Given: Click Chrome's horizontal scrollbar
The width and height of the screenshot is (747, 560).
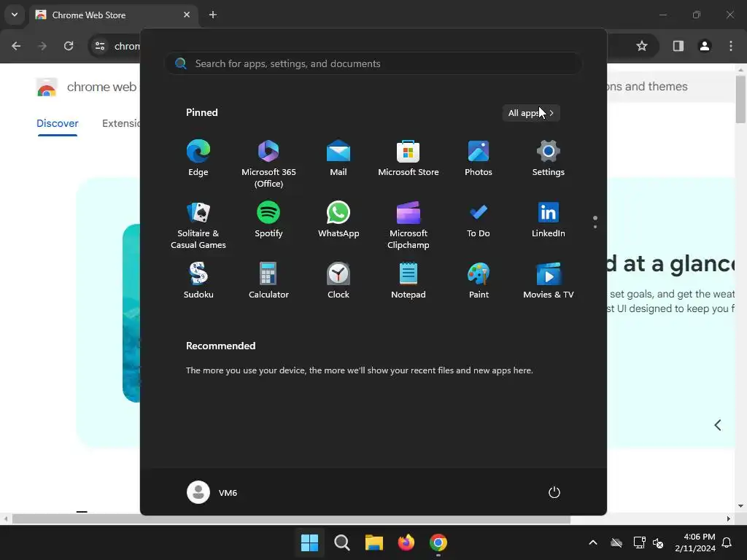Looking at the screenshot, I should pos(291,519).
